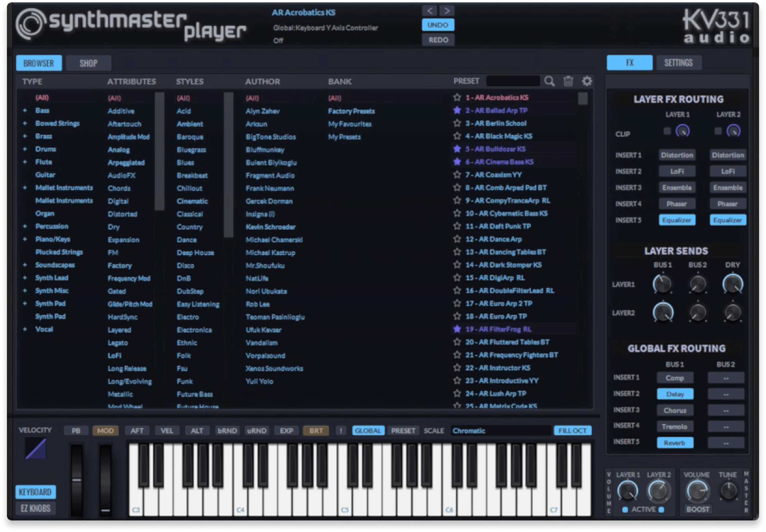The width and height of the screenshot is (766, 532).
Task: Expand the Bass type category
Action: (25, 110)
